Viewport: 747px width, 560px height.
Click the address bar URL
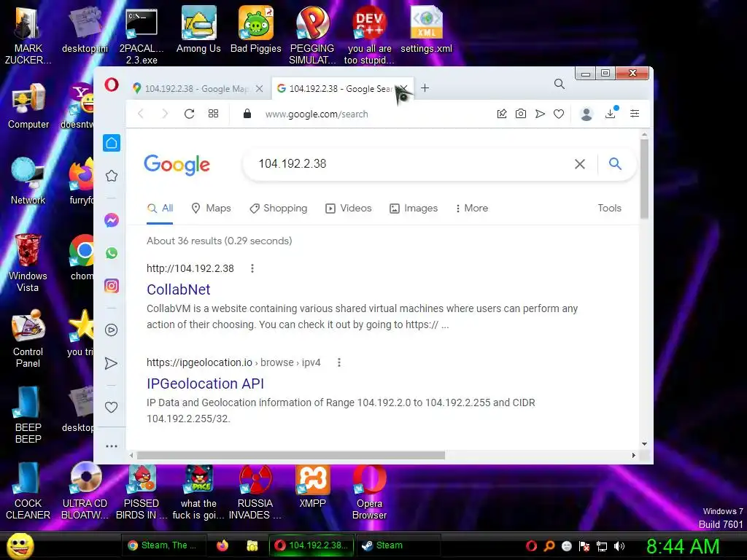(317, 114)
